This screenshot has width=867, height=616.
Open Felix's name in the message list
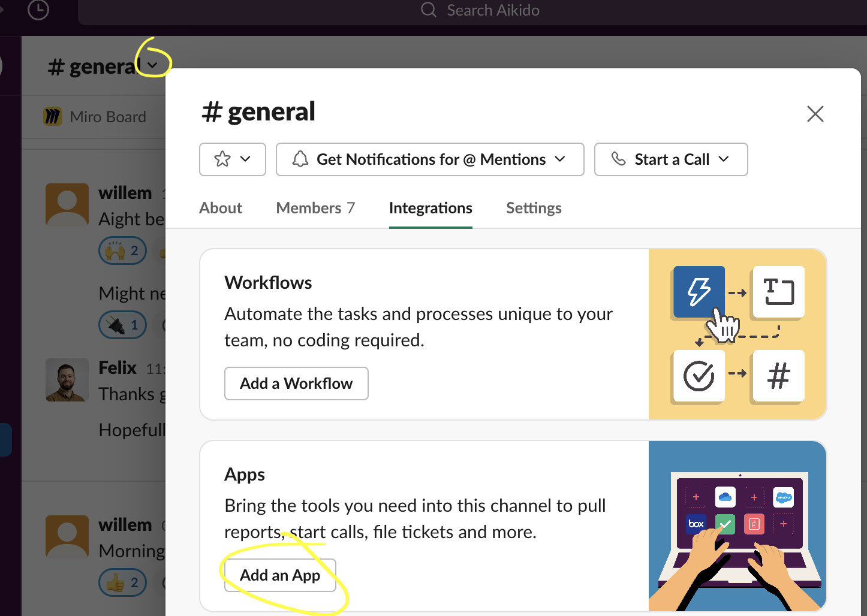[118, 367]
